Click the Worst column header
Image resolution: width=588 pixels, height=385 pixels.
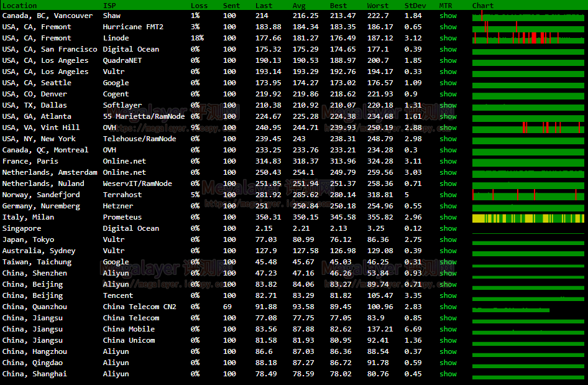pyautogui.click(x=378, y=6)
